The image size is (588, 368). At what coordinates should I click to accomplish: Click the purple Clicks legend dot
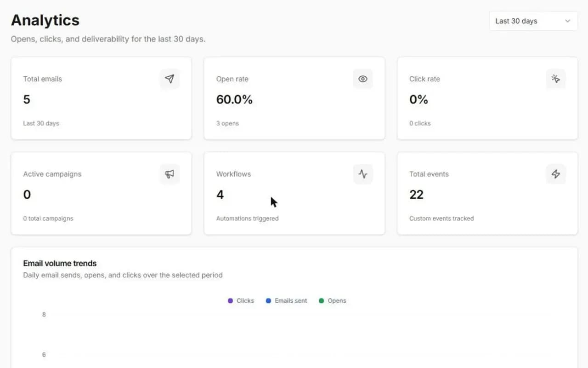[x=230, y=301]
